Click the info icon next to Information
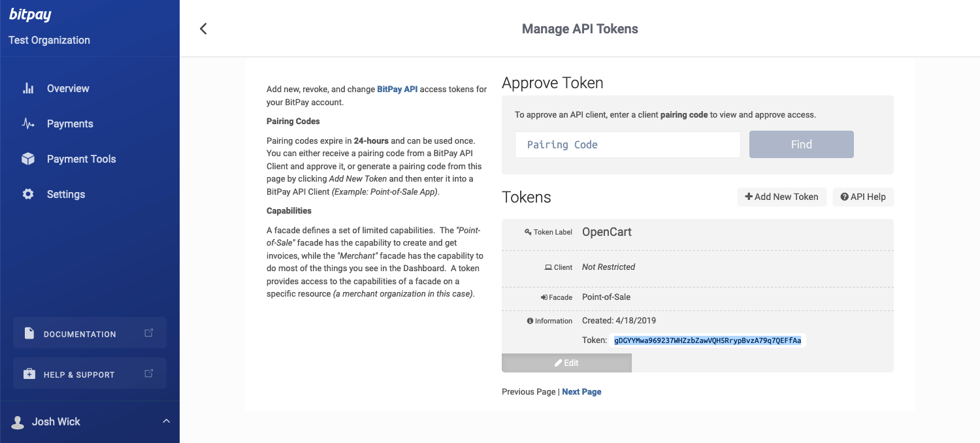Viewport: 980px width, 443px height. (530, 321)
